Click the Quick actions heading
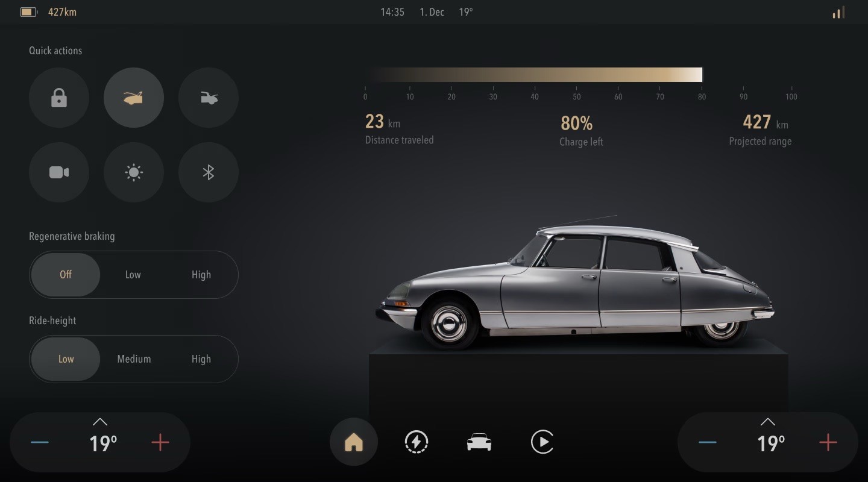The image size is (868, 482). click(55, 51)
